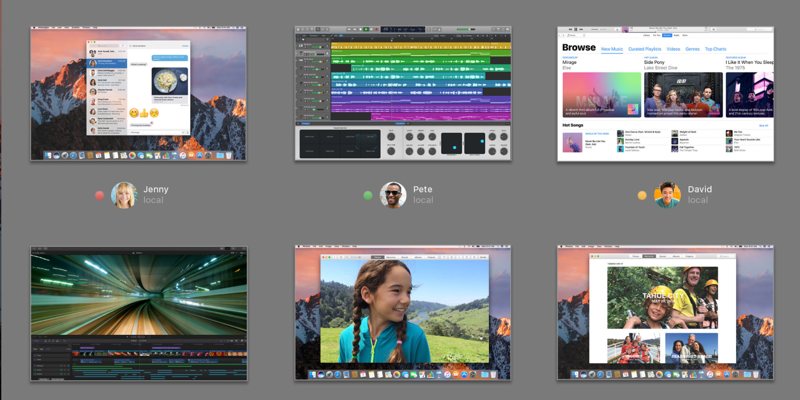
Task: Click the right XY pad in Pete's Logic screen
Action: 473,143
